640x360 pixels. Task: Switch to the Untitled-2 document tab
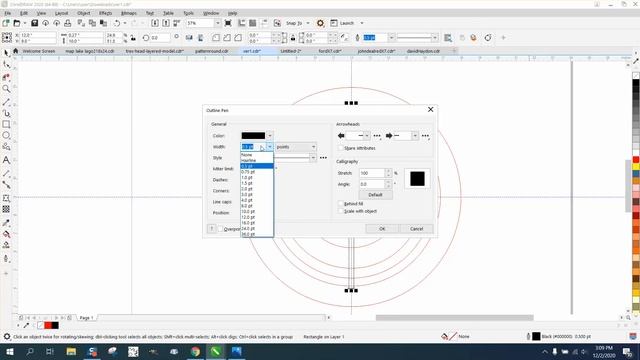point(291,51)
